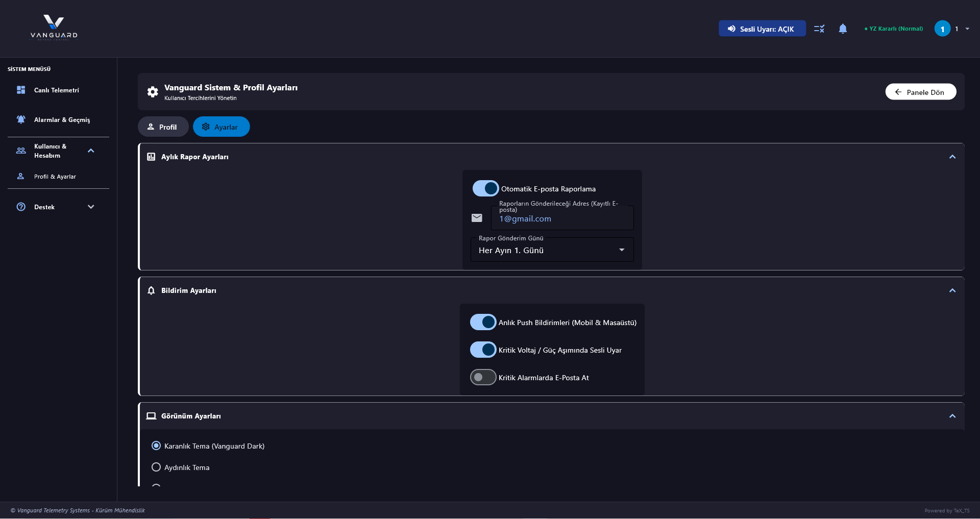
Task: Toggle Sesli Uyarı: AÇIK button
Action: (x=762, y=29)
